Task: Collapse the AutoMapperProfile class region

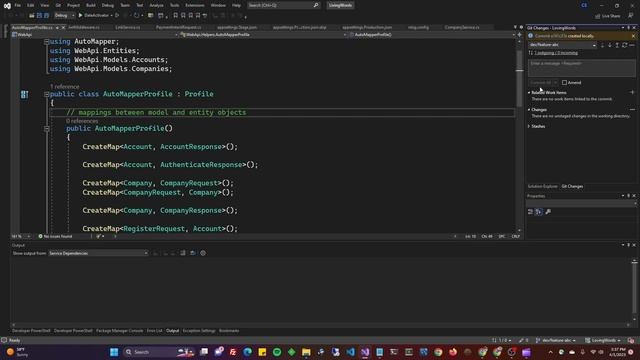Action: (x=47, y=94)
